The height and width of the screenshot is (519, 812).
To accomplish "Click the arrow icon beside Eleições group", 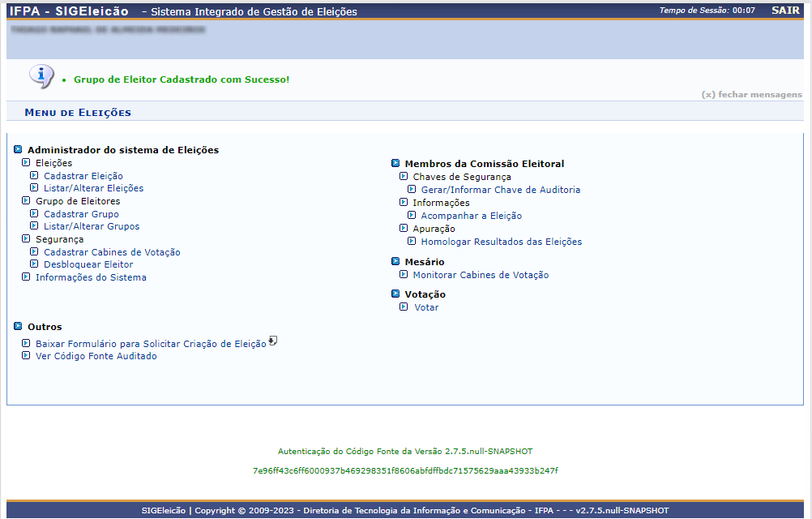I will 26,163.
